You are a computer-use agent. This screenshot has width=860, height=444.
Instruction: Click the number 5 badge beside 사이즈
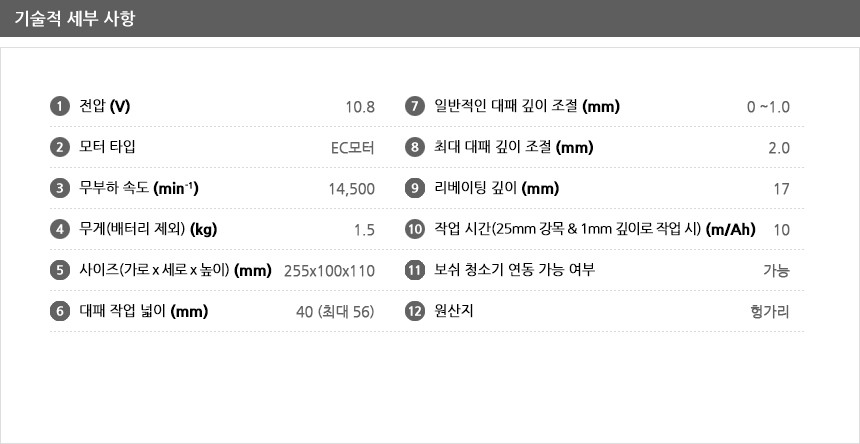click(x=59, y=270)
